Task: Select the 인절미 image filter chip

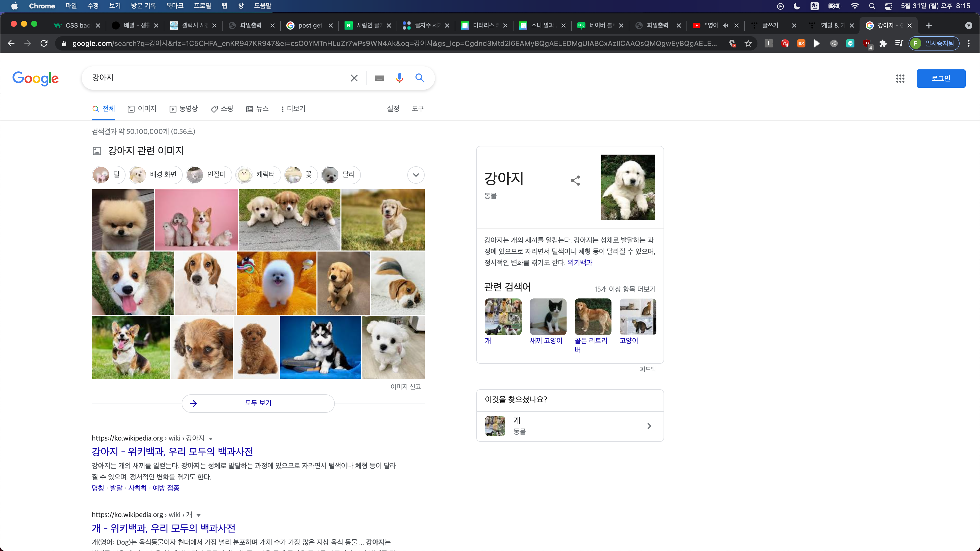Action: tap(209, 174)
